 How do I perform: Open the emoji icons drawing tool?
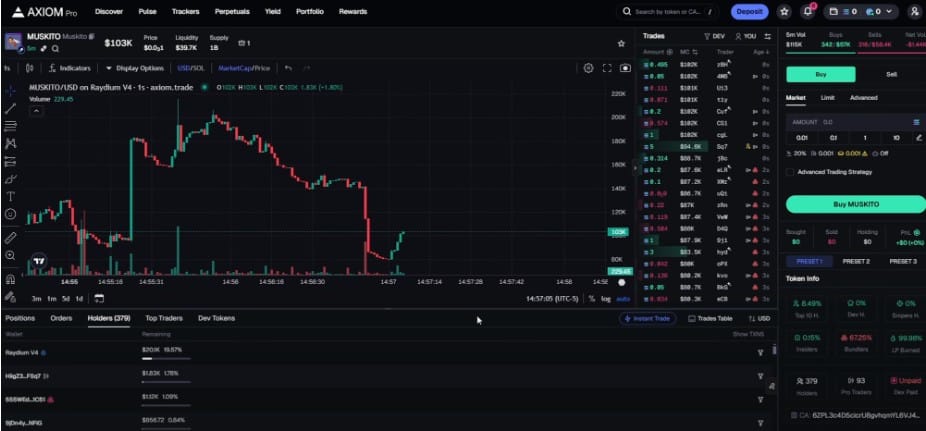tap(10, 214)
